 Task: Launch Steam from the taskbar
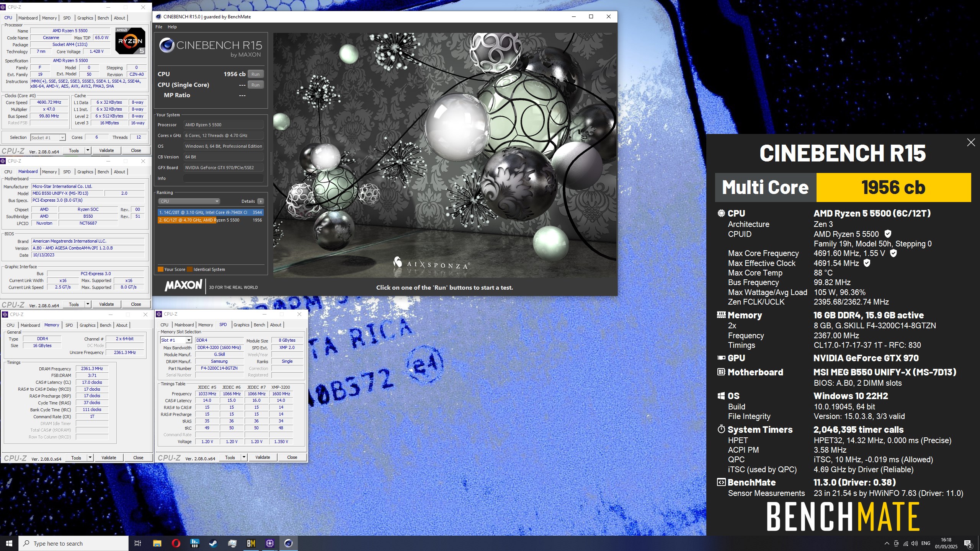[214, 543]
